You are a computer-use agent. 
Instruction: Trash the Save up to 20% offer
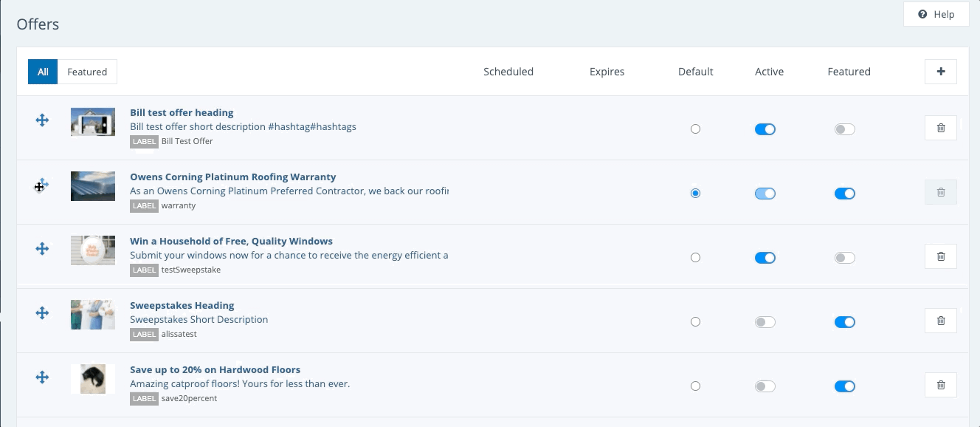tap(940, 385)
